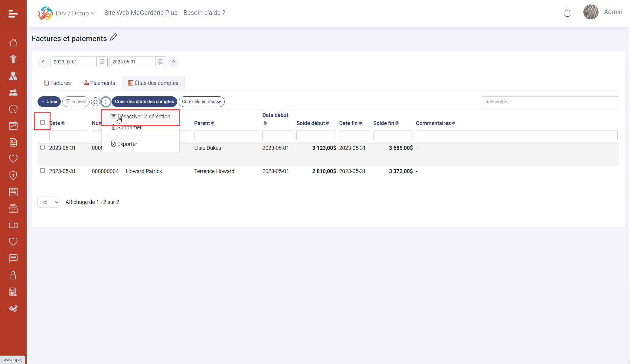The image size is (630, 364).
Task: Open the 25 rows-per-page dropdown
Action: tap(49, 202)
